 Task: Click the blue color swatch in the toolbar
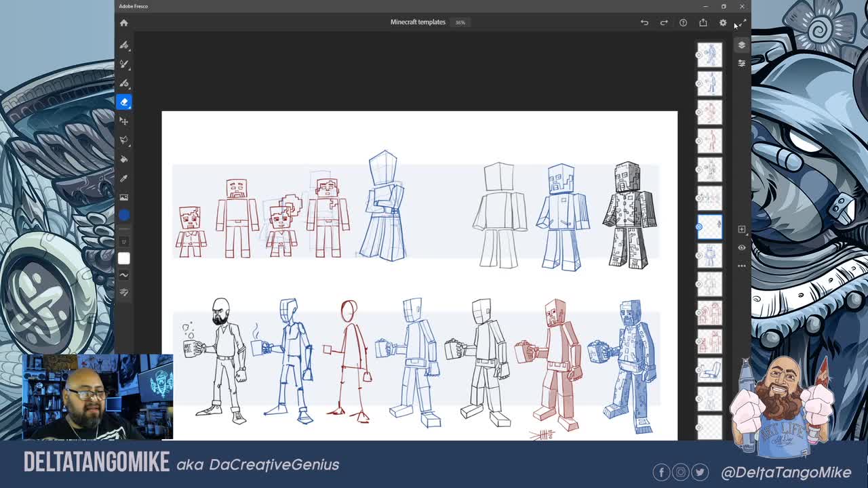click(x=124, y=214)
